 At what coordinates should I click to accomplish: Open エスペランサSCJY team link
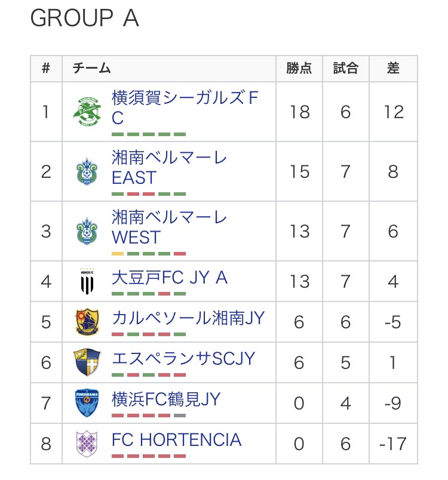[x=183, y=358]
